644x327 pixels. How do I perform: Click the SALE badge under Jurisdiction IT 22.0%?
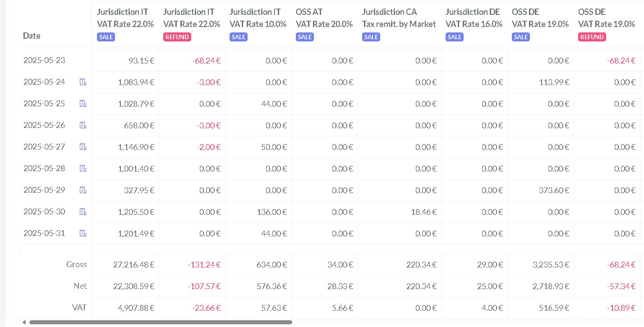point(106,37)
